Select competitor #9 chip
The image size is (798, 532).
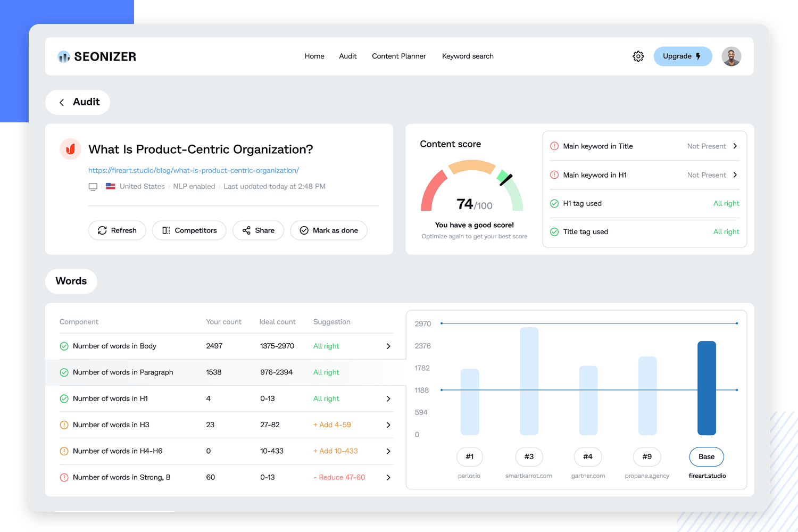pos(647,457)
